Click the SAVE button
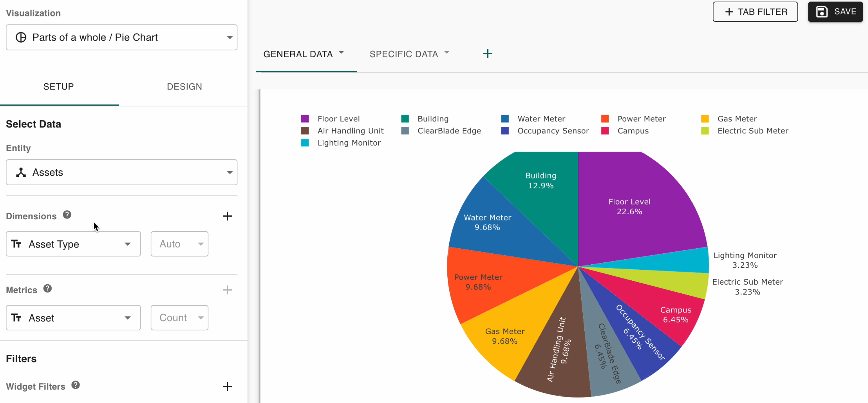 pos(835,12)
